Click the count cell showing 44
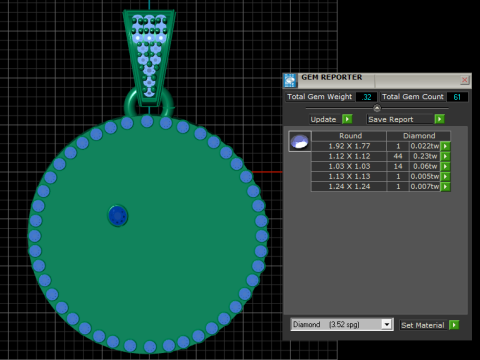This screenshot has width=480, height=360. (398, 156)
